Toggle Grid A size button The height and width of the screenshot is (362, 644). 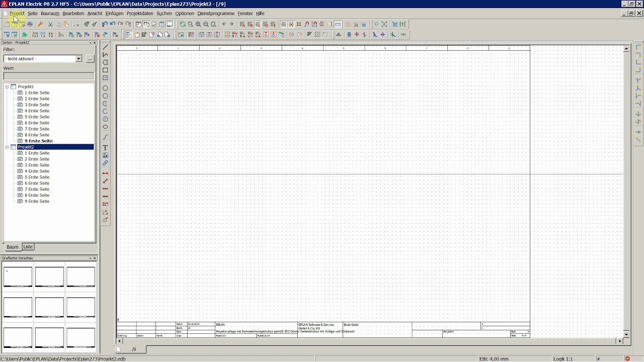point(242,24)
